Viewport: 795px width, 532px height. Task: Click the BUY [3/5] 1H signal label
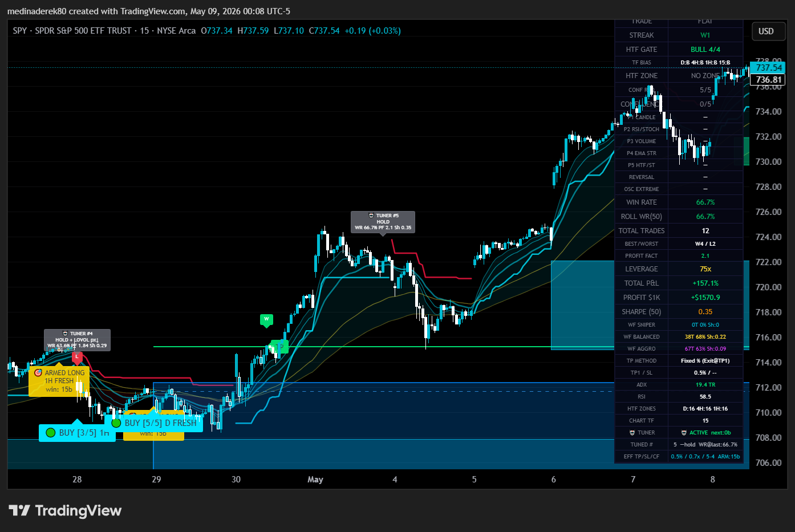pyautogui.click(x=78, y=433)
